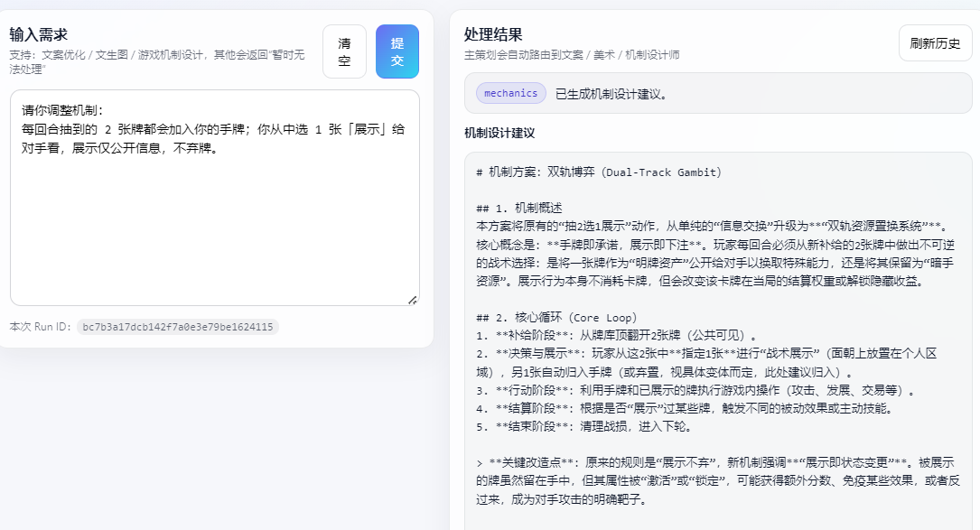This screenshot has width=980, height=530.
Task: Click the 双轨博弈 (Dual-Track Gambit) title line
Action: [x=599, y=172]
